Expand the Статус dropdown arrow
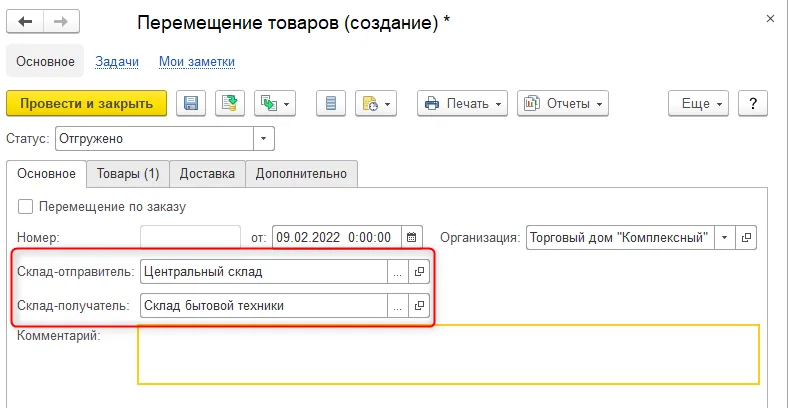This screenshot has height=408, width=788. (263, 139)
